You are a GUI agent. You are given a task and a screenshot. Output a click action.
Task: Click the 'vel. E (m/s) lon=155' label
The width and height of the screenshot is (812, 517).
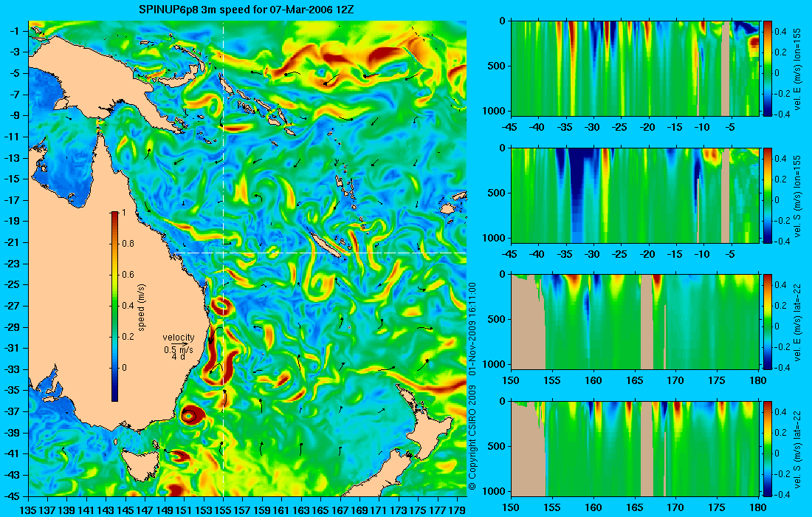(x=797, y=69)
